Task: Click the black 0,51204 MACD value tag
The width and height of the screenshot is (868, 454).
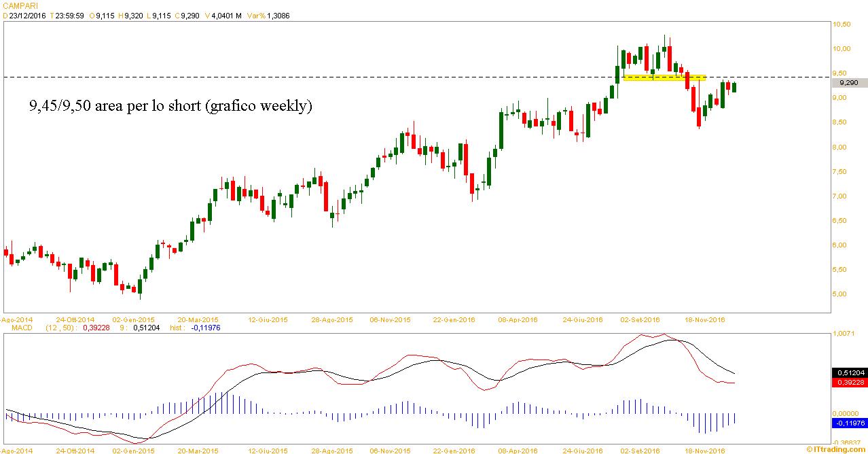Action: pos(849,373)
